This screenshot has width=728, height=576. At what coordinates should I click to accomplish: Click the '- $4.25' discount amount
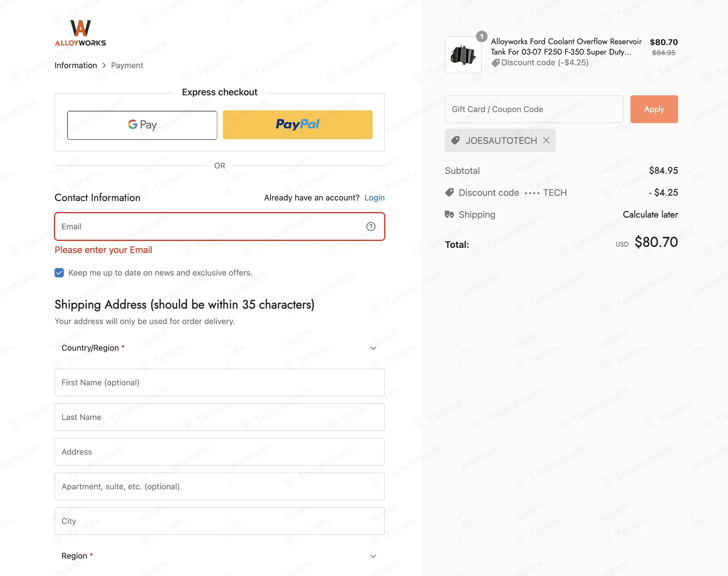(663, 193)
